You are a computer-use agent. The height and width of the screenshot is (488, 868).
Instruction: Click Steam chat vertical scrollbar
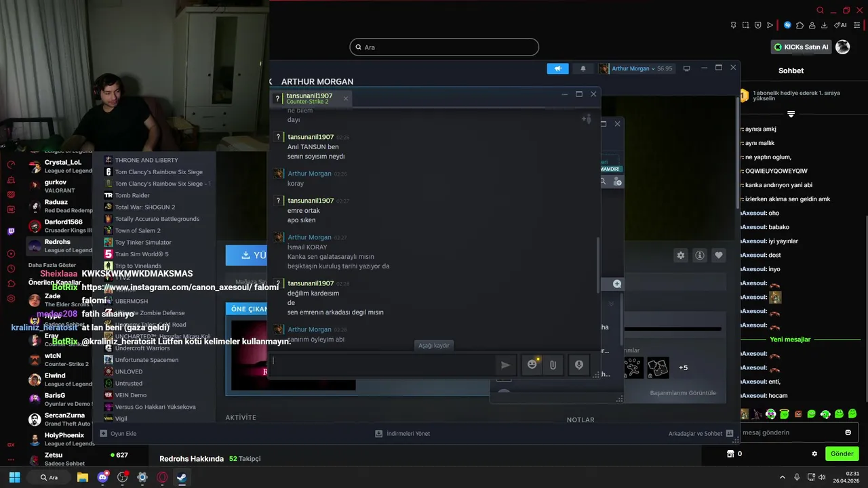[x=597, y=264]
